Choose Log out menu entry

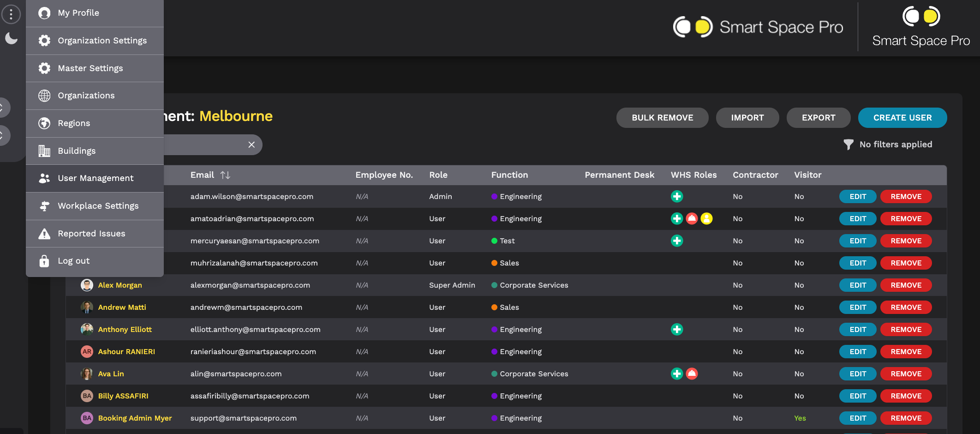[95, 261]
